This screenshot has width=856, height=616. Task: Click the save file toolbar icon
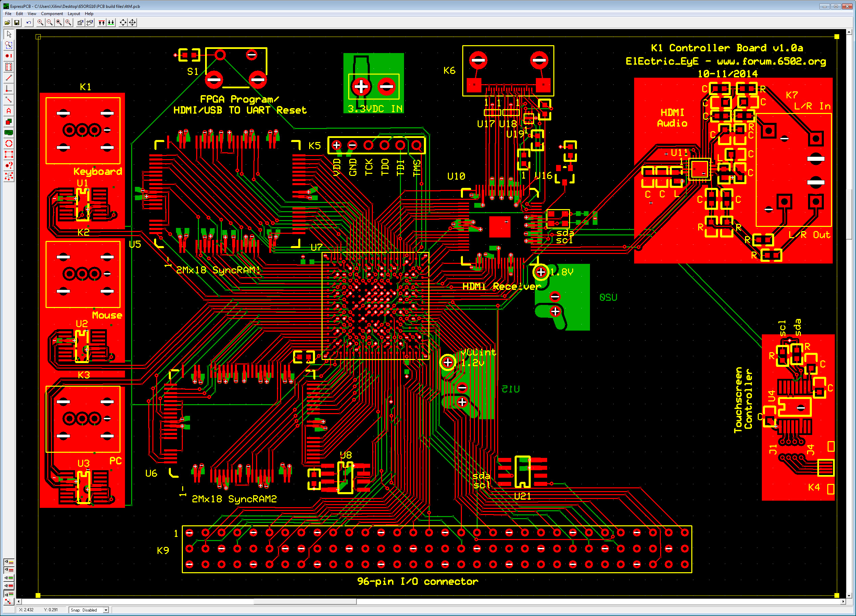tap(17, 23)
